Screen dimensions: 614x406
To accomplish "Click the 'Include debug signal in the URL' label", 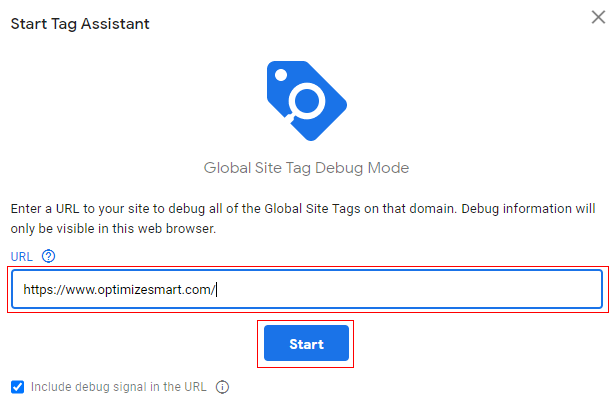I will pos(118,387).
